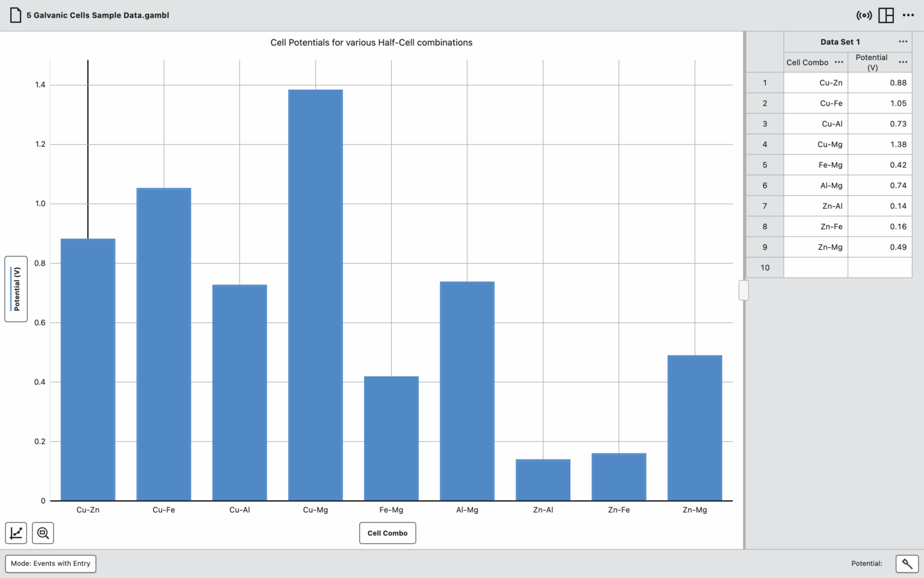Open Potential column options ellipsis

click(x=903, y=62)
